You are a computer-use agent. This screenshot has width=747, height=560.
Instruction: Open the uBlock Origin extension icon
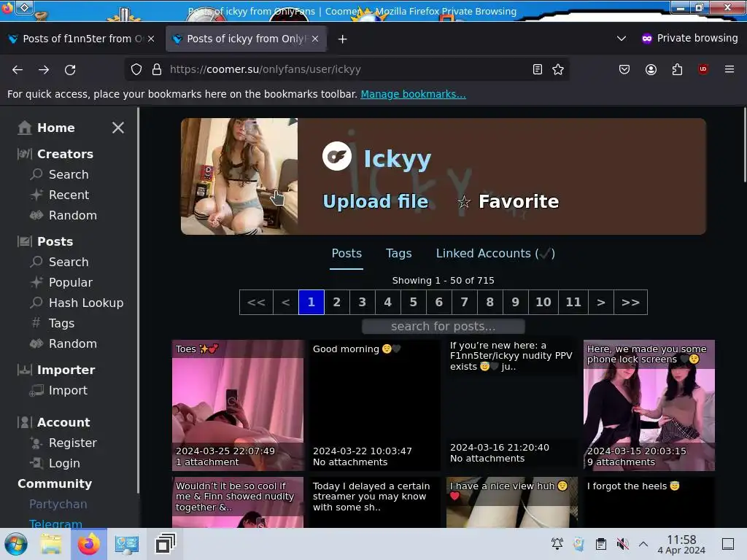pos(703,69)
